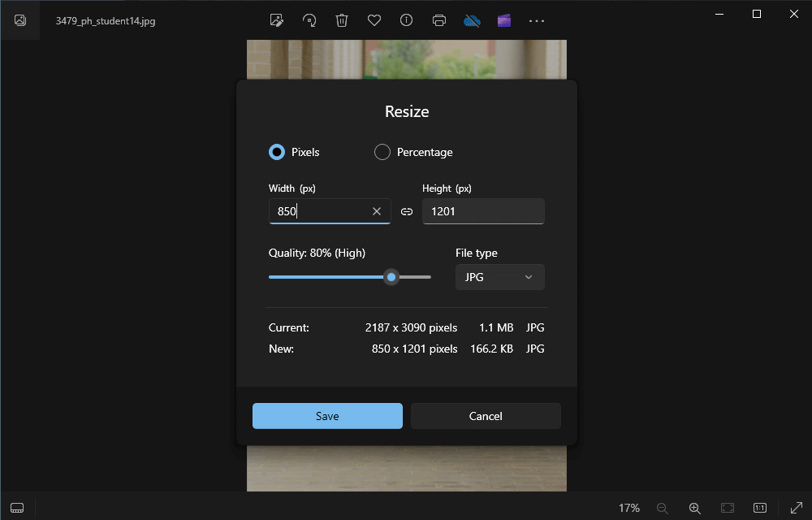Viewport: 812px width, 520px height.
Task: Toggle the aspect ratio link icon
Action: (407, 211)
